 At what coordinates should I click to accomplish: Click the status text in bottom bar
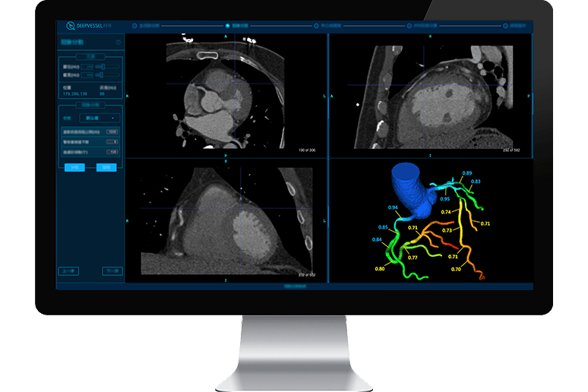coord(295,286)
